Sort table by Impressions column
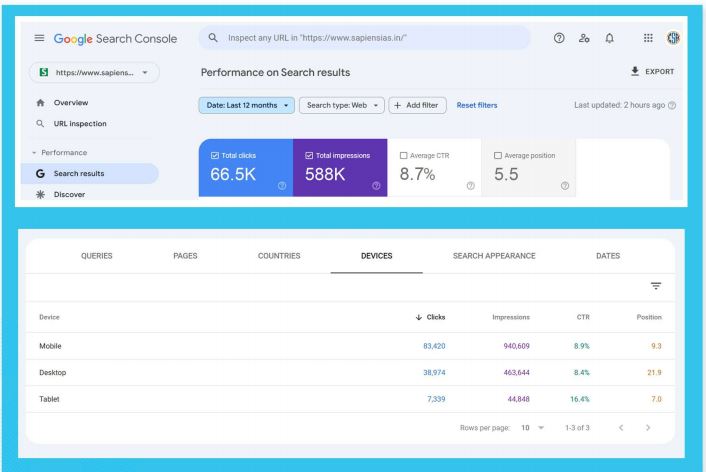Image resolution: width=706 pixels, height=472 pixels. click(x=511, y=317)
